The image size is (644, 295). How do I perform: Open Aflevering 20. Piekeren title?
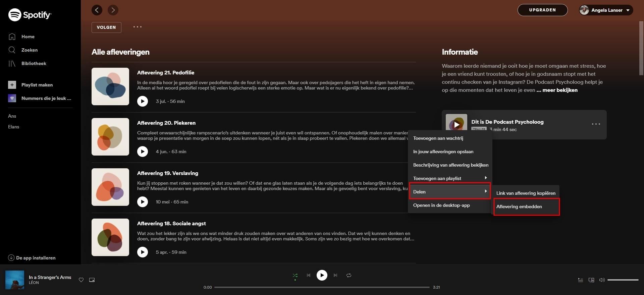(166, 123)
